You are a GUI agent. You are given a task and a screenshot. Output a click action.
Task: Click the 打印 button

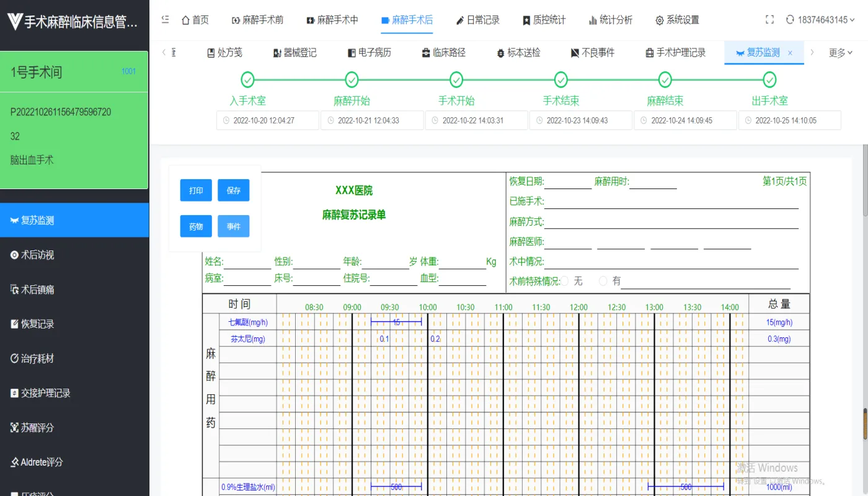coord(196,190)
